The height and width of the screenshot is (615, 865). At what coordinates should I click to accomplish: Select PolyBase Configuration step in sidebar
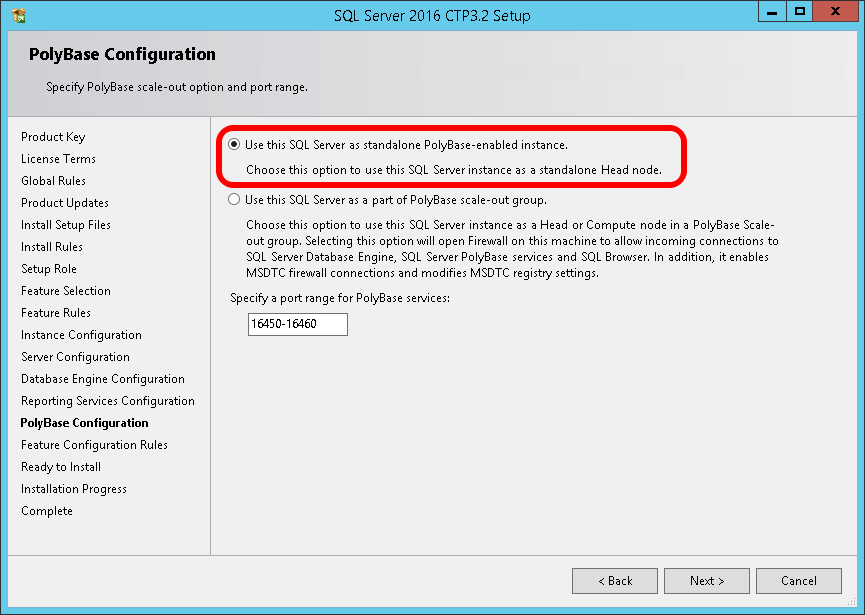pyautogui.click(x=84, y=423)
